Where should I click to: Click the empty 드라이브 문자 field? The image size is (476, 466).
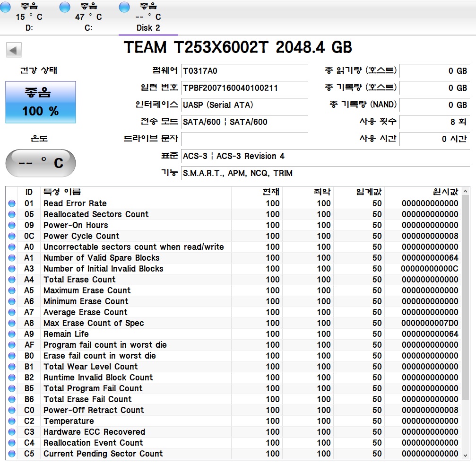(245, 139)
